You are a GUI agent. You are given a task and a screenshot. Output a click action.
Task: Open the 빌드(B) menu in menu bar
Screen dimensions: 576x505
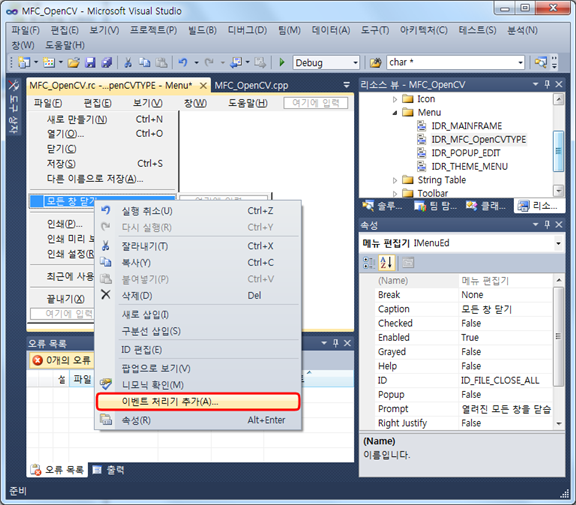[202, 30]
